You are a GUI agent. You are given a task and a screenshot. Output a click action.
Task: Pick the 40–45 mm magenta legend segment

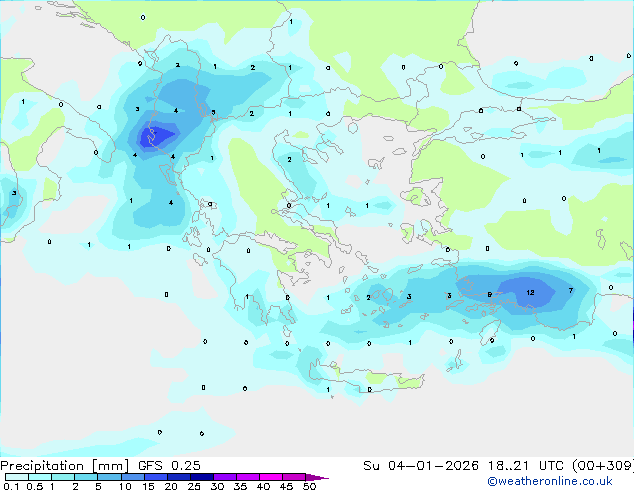(x=271, y=477)
